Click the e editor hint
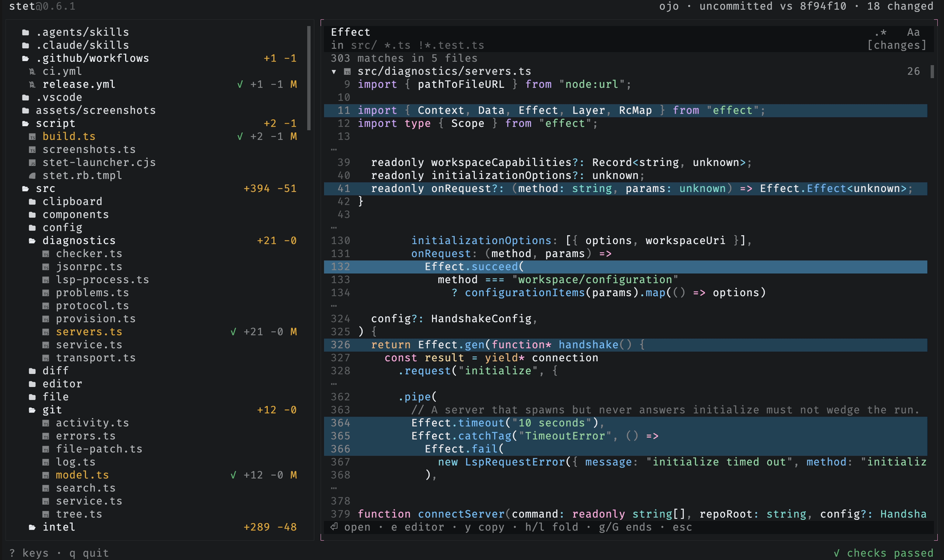944x560 pixels. click(x=418, y=527)
